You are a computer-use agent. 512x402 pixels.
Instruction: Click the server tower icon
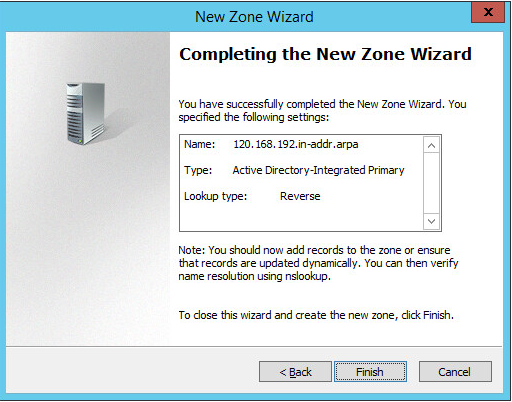pos(86,113)
